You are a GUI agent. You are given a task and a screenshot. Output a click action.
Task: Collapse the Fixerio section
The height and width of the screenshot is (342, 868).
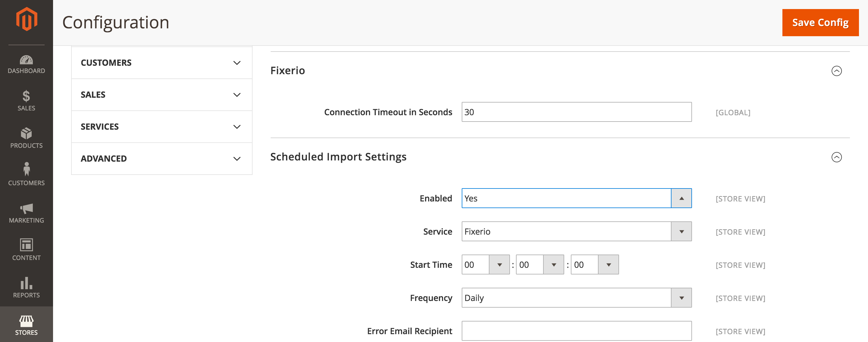836,71
